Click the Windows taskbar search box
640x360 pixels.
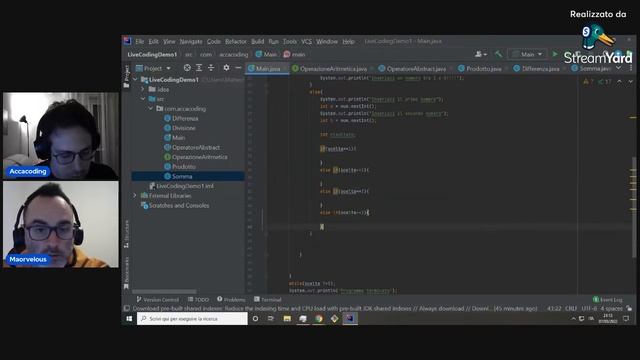point(192,319)
